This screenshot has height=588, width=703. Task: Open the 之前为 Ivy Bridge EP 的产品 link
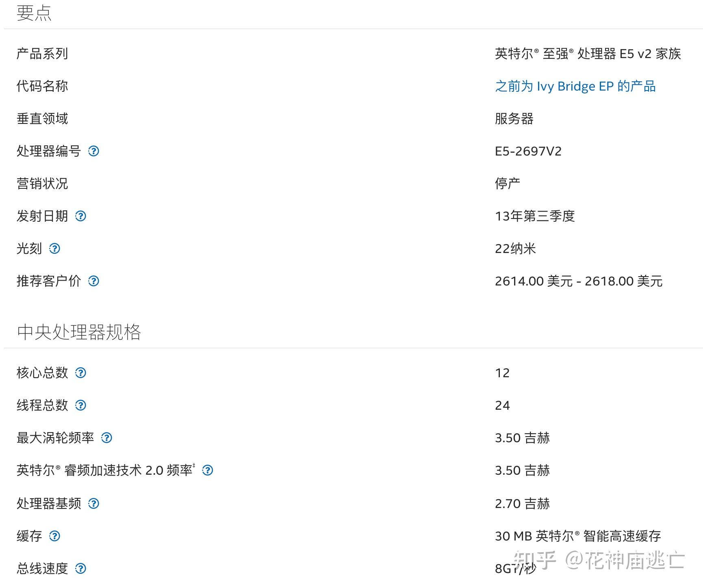[x=575, y=86]
